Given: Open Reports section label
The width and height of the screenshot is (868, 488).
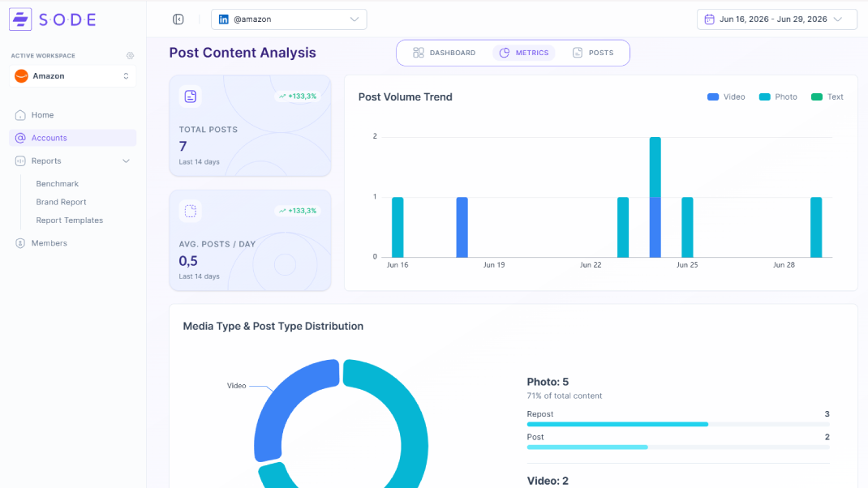Looking at the screenshot, I should coord(46,161).
